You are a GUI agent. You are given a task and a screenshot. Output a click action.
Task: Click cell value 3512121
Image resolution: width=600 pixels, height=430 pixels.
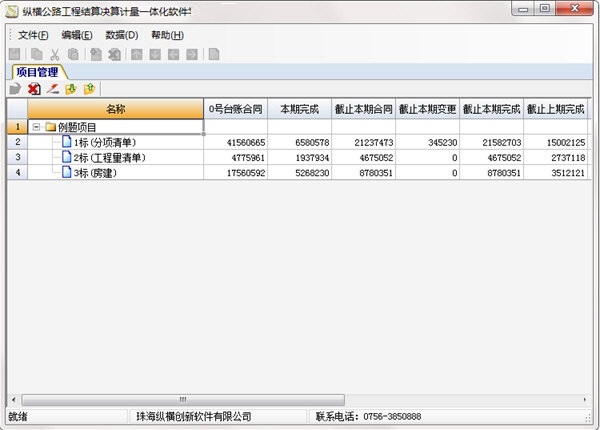[x=568, y=173]
